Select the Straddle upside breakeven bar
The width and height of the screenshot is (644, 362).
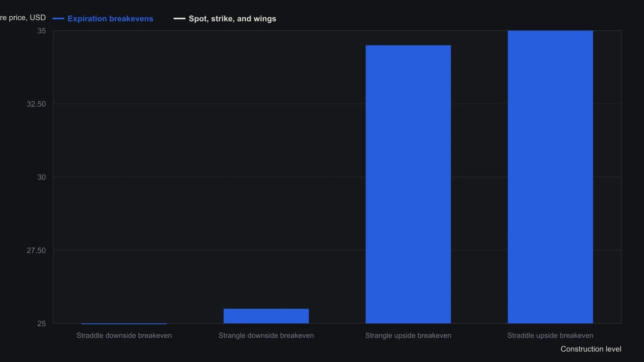point(550,177)
